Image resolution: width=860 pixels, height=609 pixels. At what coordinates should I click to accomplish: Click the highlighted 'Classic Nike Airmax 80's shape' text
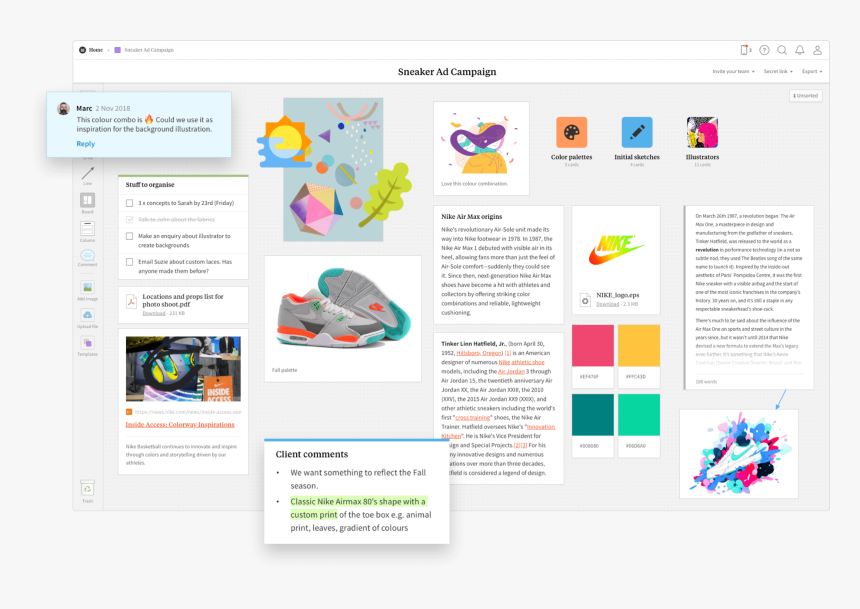(x=358, y=508)
